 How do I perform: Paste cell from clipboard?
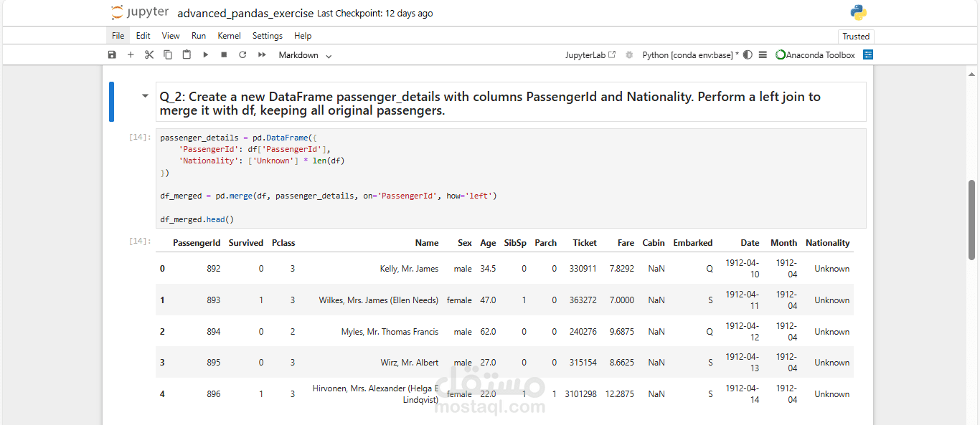coord(187,55)
